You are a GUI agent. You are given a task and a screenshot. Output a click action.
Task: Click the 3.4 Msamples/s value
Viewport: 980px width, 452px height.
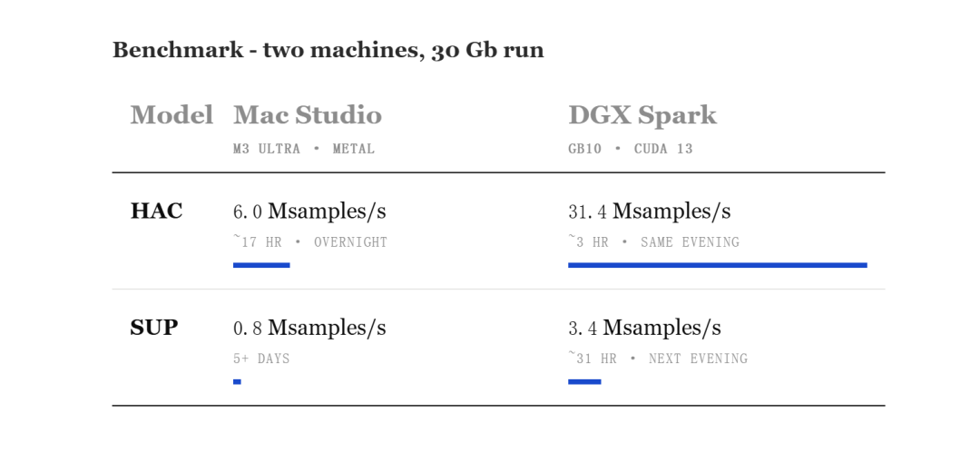644,328
